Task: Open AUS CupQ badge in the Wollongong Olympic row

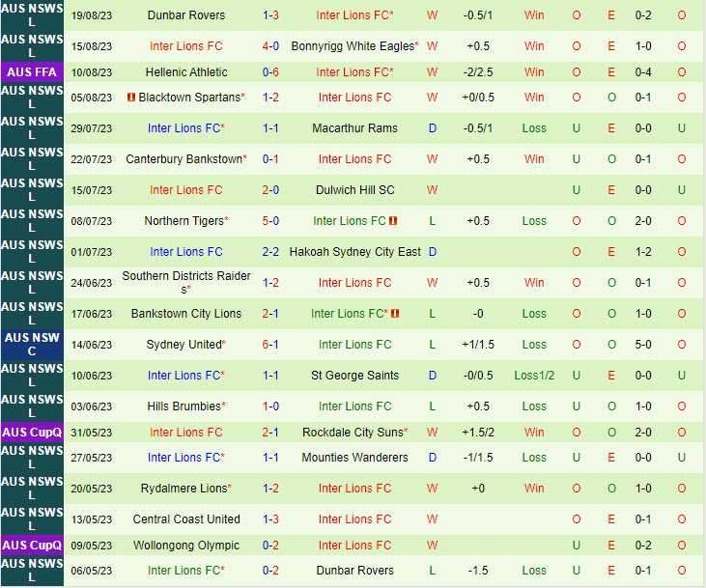Action: coord(32,546)
